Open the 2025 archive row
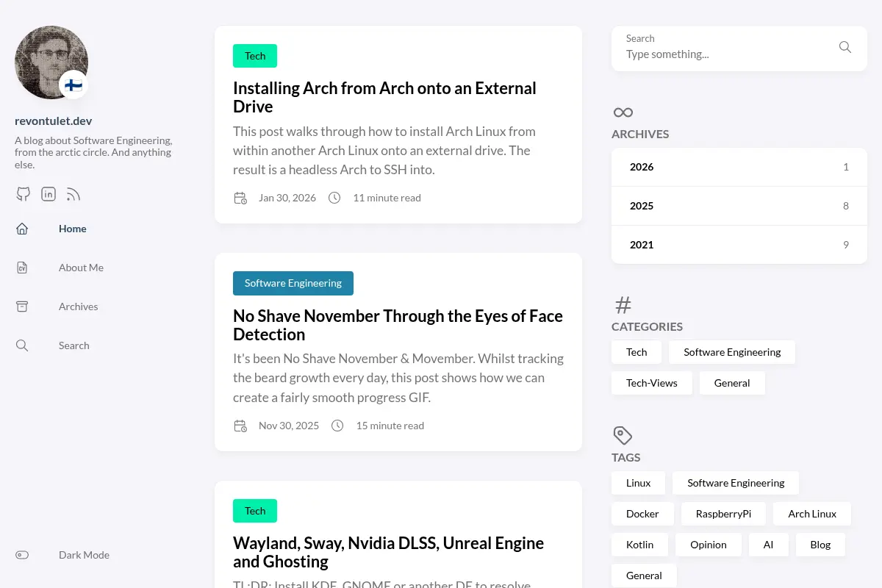 coord(739,206)
